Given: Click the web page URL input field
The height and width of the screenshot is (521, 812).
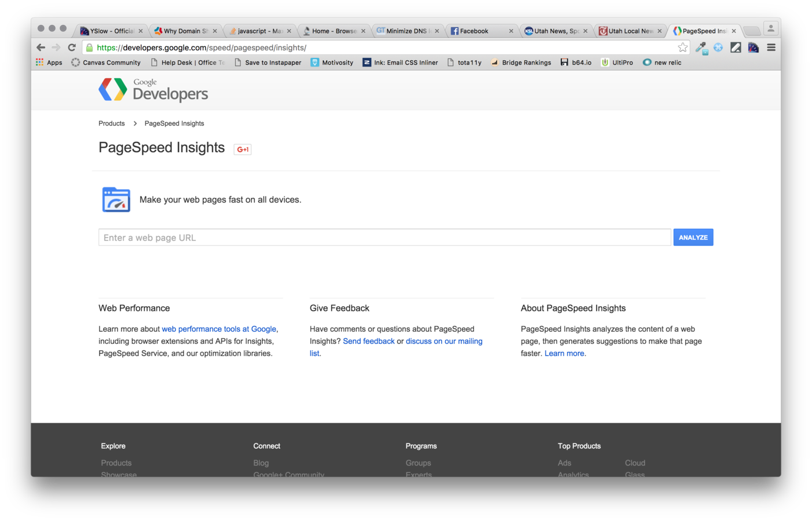Looking at the screenshot, I should (x=385, y=237).
